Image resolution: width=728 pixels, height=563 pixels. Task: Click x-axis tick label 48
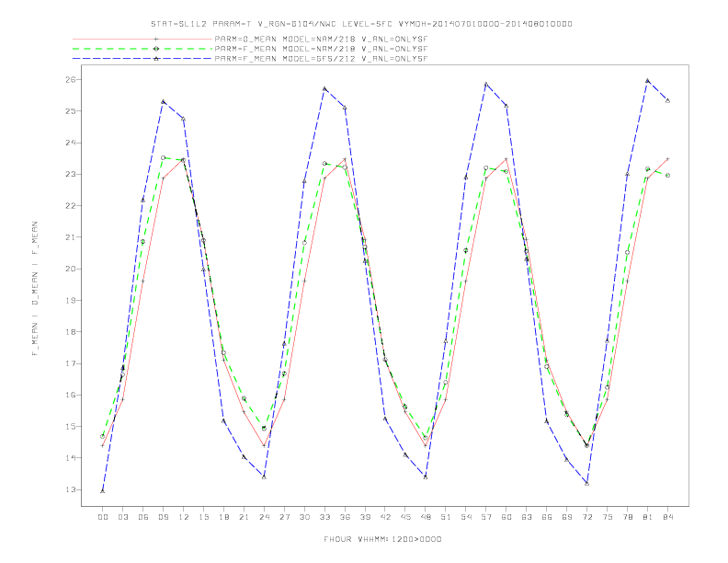pyautogui.click(x=426, y=517)
